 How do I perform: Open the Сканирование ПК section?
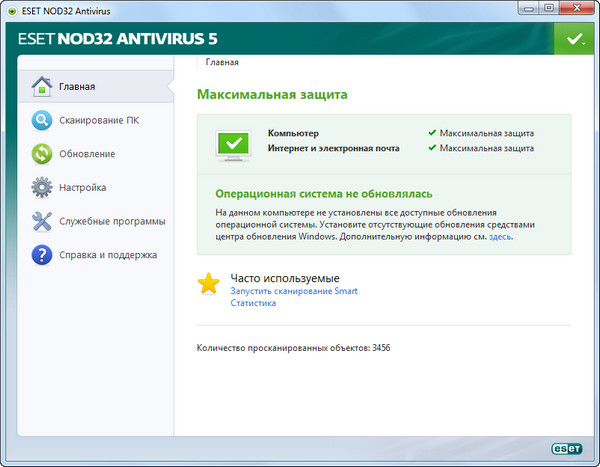click(100, 120)
